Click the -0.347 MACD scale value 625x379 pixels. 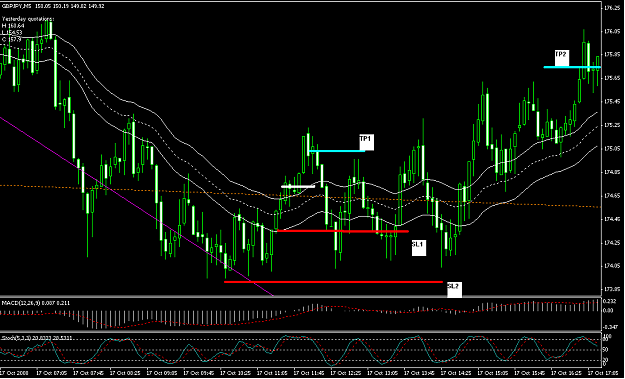pos(610,326)
